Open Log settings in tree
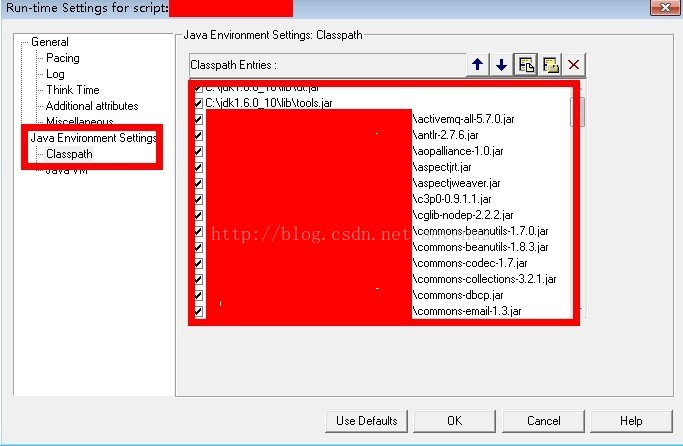The width and height of the screenshot is (683, 446). 55,74
